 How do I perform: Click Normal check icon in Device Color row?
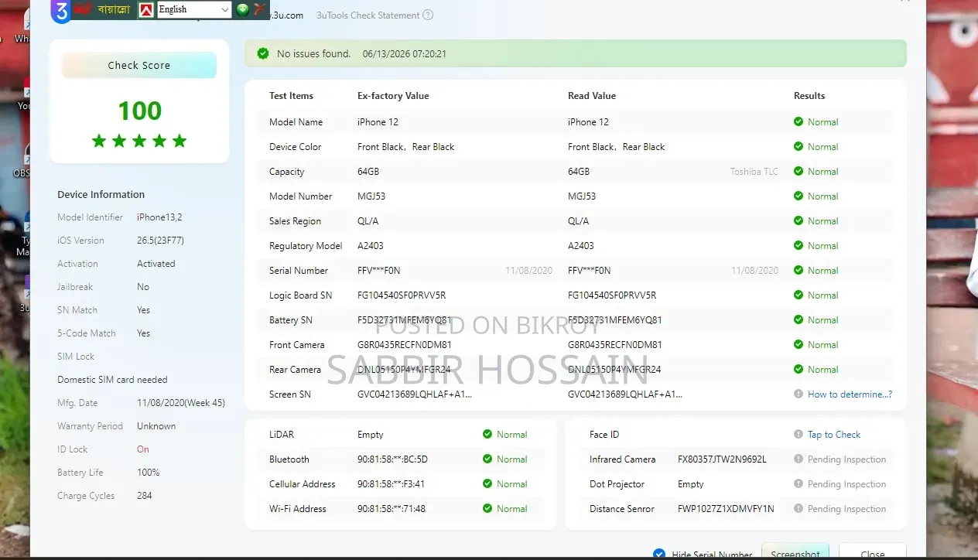point(798,146)
